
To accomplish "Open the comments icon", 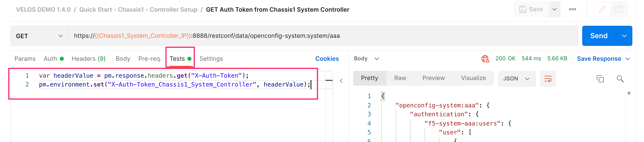I will point(619,9).
